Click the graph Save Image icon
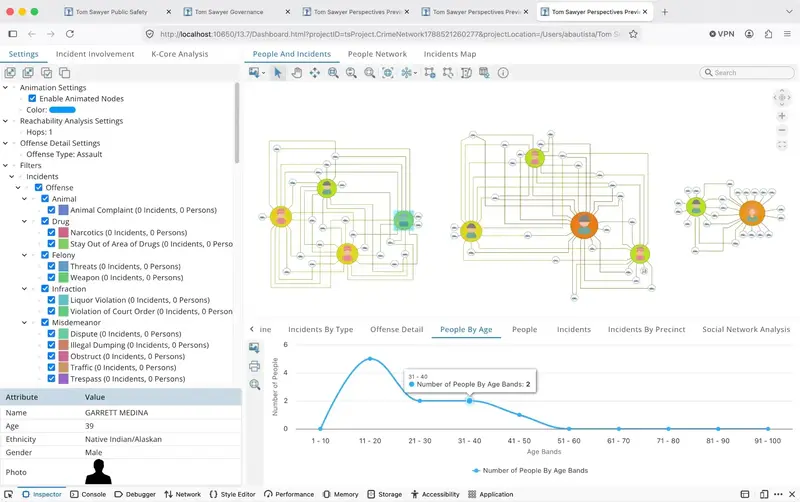 [254, 72]
